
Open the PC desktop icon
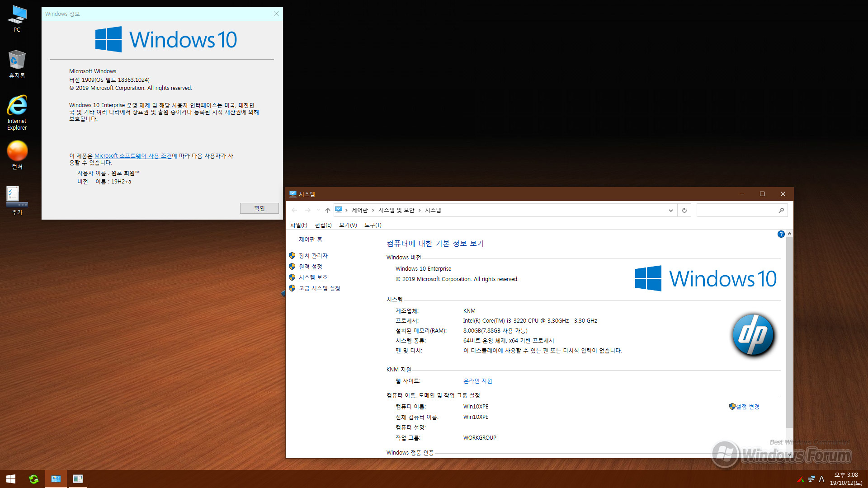(17, 19)
